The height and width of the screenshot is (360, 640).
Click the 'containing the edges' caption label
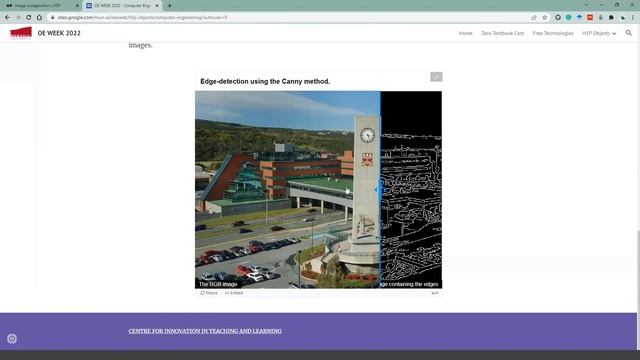click(x=409, y=284)
